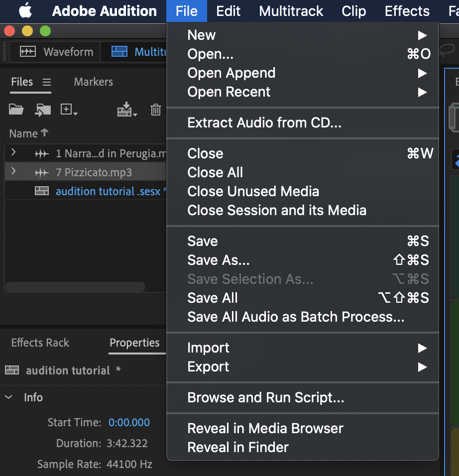This screenshot has height=476, width=459.
Task: Click the green zoom window button
Action: tap(45, 31)
